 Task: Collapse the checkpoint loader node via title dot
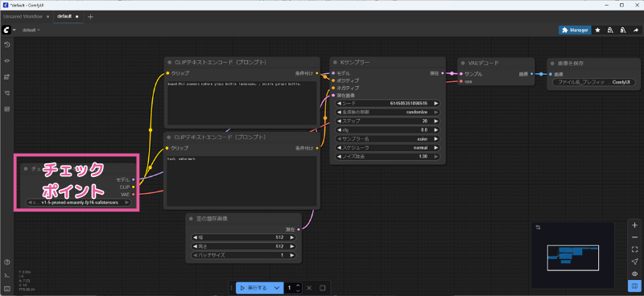click(26, 169)
